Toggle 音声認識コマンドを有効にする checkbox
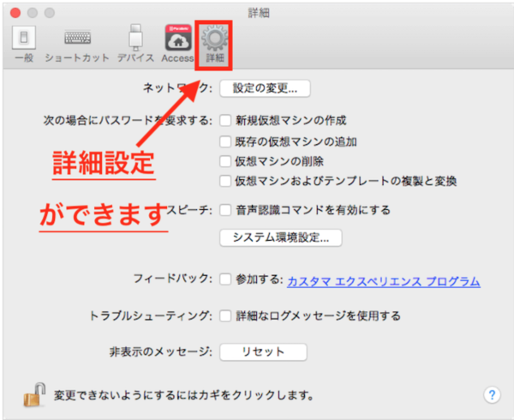The height and width of the screenshot is (420, 514). point(225,210)
